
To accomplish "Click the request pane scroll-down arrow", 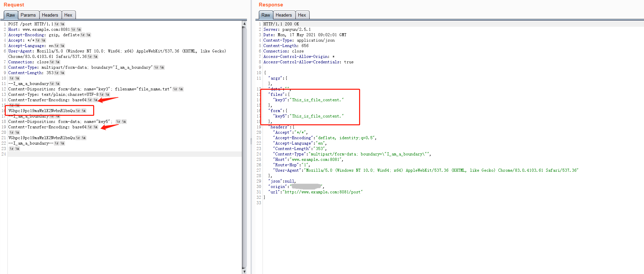I will click(244, 271).
